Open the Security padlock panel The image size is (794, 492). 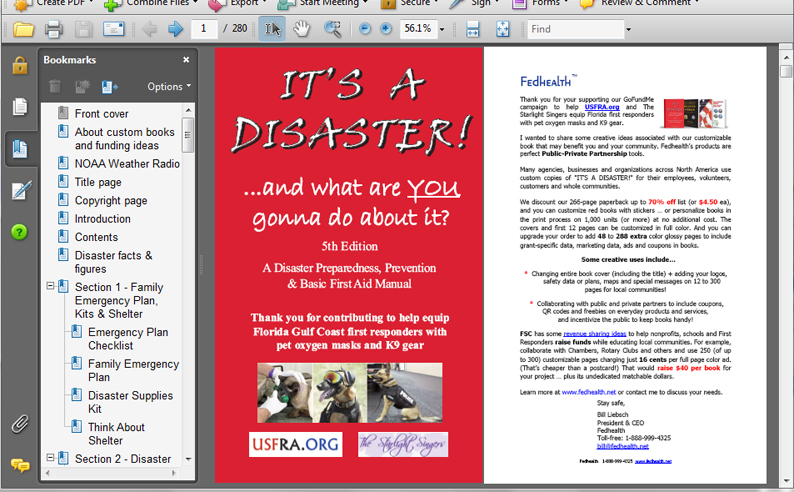(x=20, y=65)
